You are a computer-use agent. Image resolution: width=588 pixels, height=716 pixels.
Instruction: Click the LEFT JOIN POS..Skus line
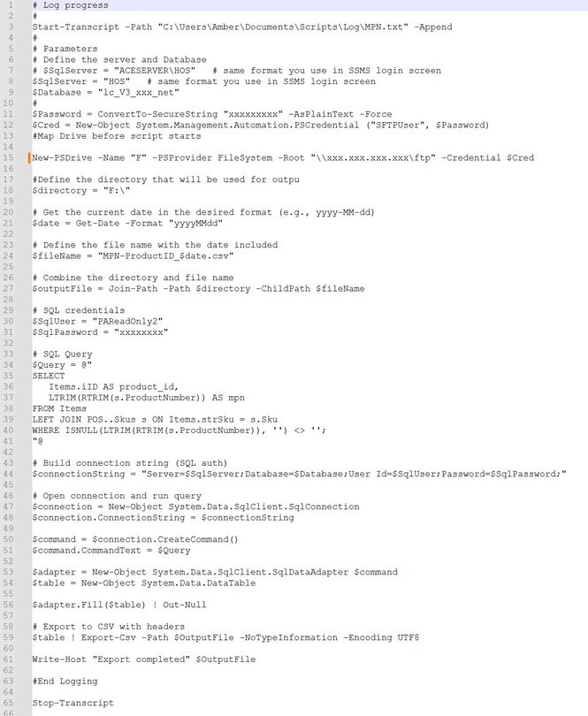pos(155,419)
